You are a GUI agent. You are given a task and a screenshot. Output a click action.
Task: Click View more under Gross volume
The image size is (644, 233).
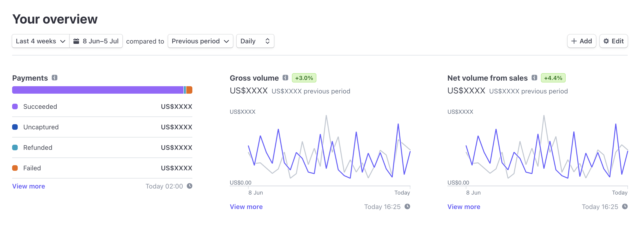[246, 206]
